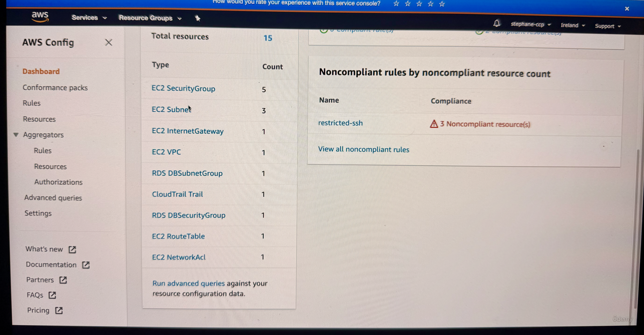
Task: Open the Resource Groups dropdown
Action: tap(150, 18)
